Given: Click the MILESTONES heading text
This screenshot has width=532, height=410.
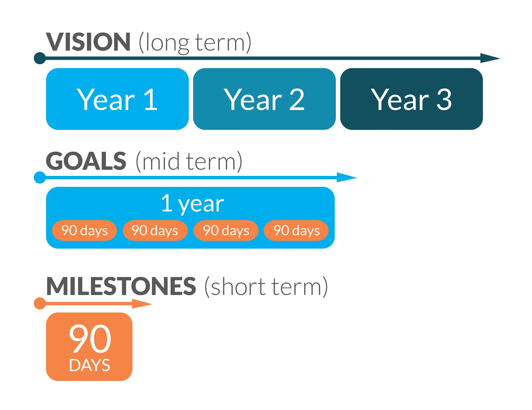Looking at the screenshot, I should coord(121,286).
